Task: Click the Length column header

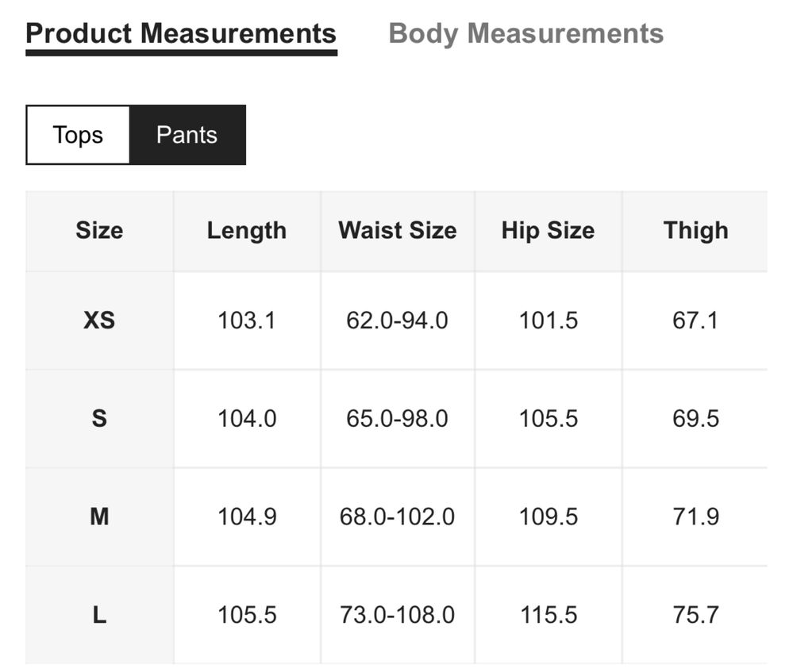Action: [247, 231]
